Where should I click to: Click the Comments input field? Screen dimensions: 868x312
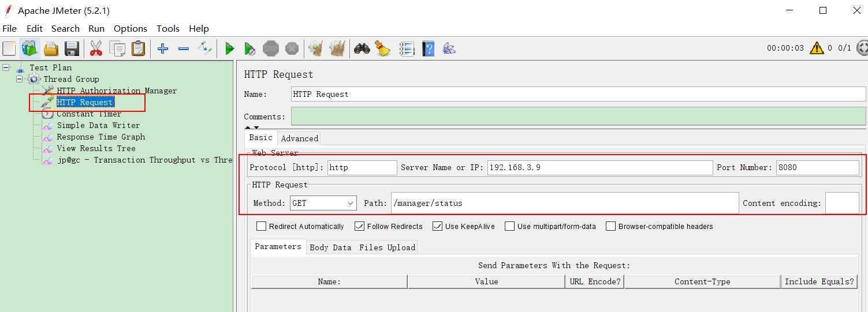pyautogui.click(x=578, y=116)
